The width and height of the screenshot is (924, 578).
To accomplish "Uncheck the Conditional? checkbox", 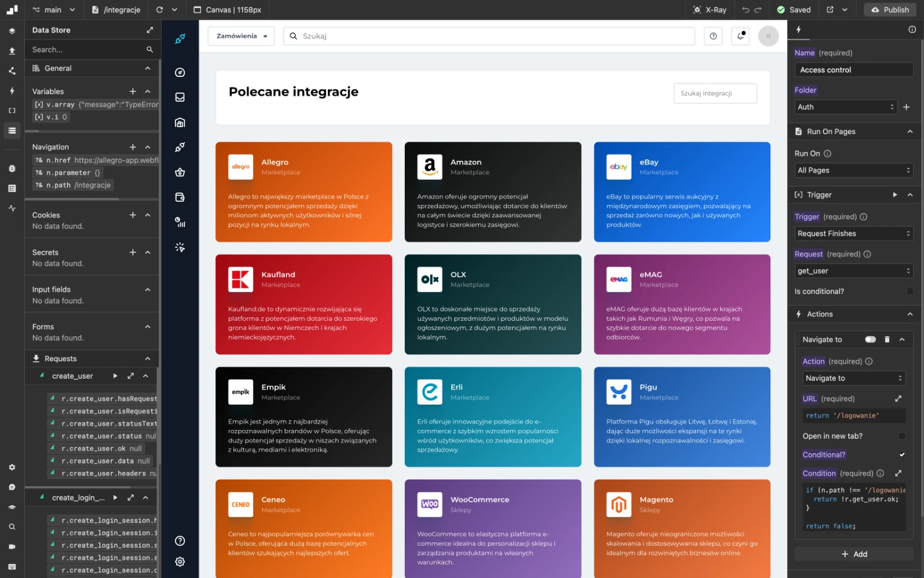I will [x=902, y=455].
